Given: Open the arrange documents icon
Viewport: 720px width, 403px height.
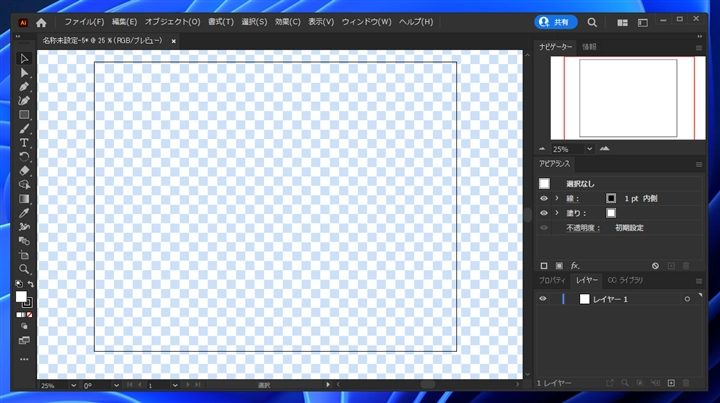Looking at the screenshot, I should (x=622, y=22).
